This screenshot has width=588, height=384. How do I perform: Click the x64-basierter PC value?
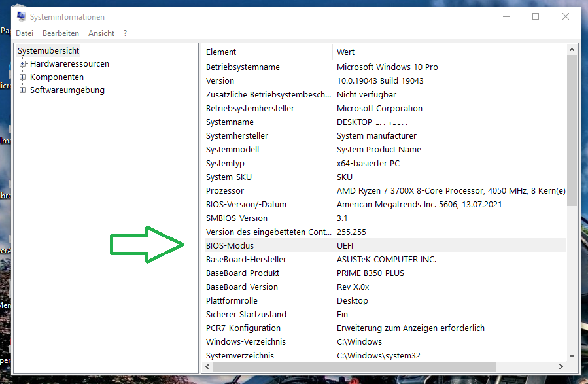[368, 164]
